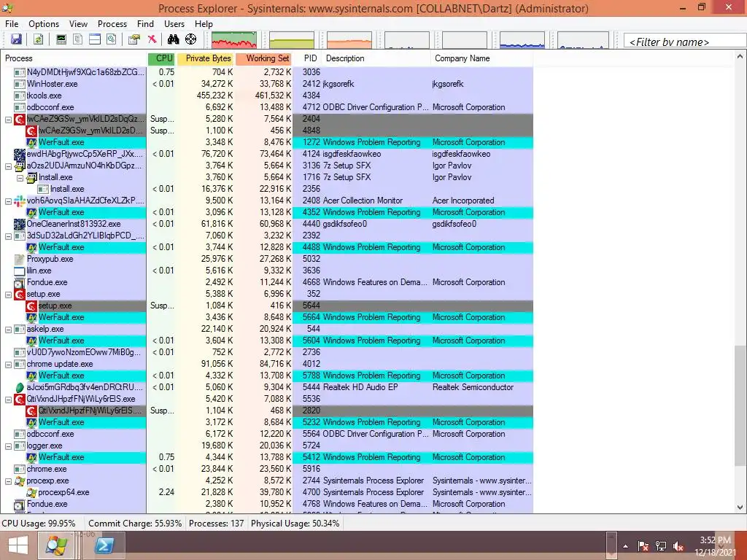Collapse the lwCAeZ9GSw_ymVkILD2sDqQz tree node

pyautogui.click(x=8, y=120)
